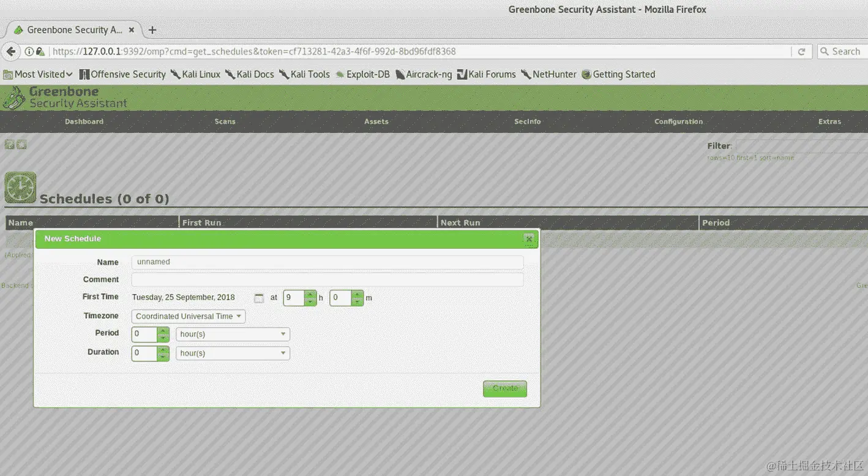This screenshot has width=868, height=476.
Task: Click the help icon below the menu
Action: click(x=9, y=145)
